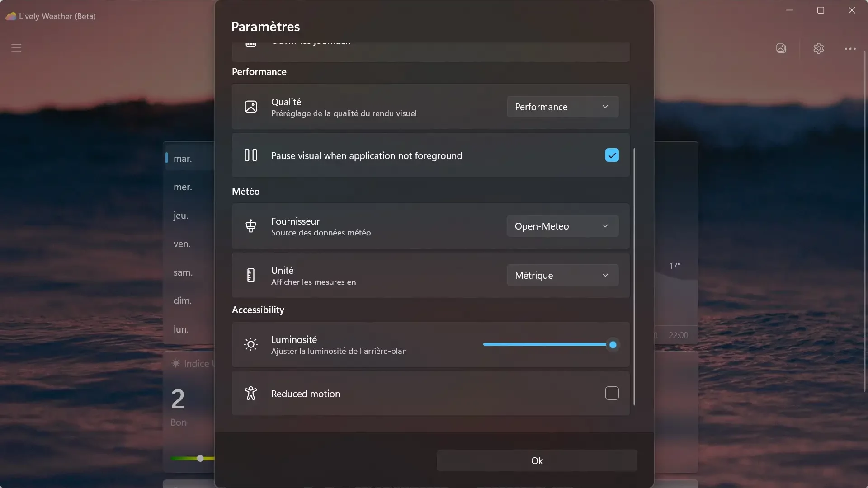Enable Reduced motion checkbox

[x=612, y=393]
